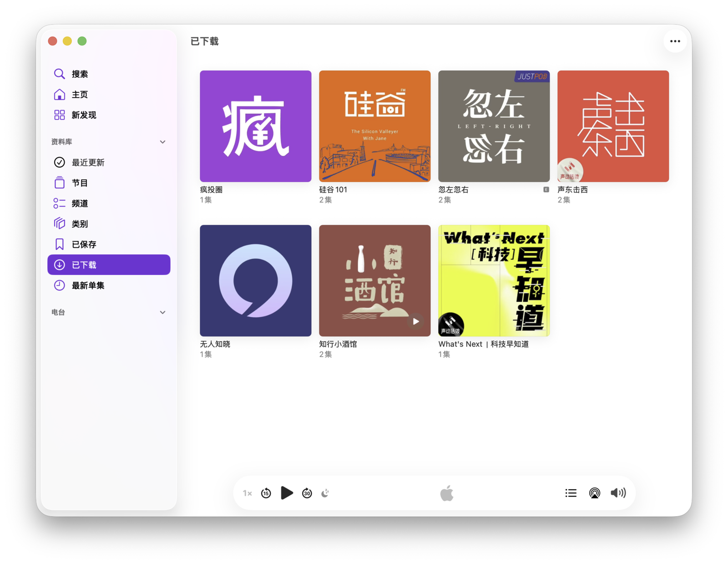Open the sleep timer icon
The width and height of the screenshot is (728, 564).
325,493
